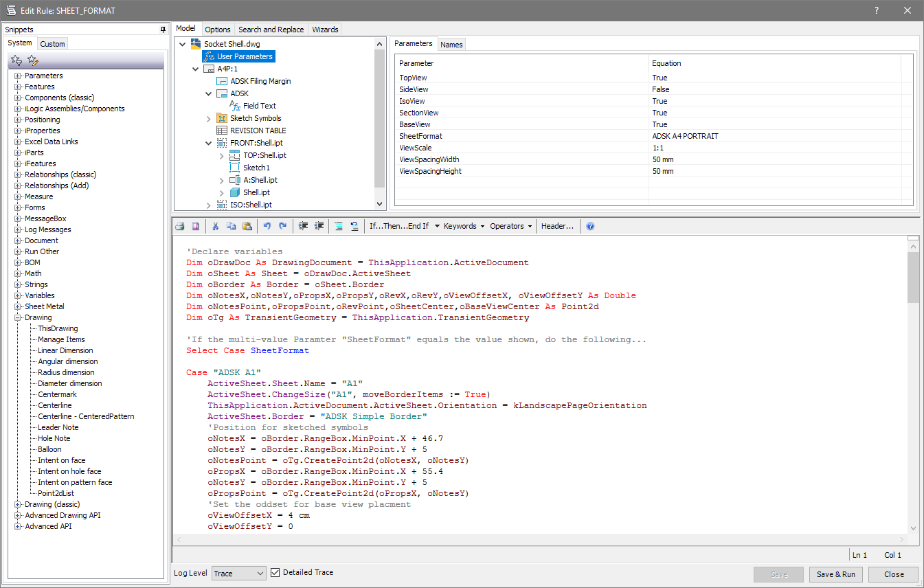
Task: Click the Paste clipboard icon
Action: pos(247,226)
